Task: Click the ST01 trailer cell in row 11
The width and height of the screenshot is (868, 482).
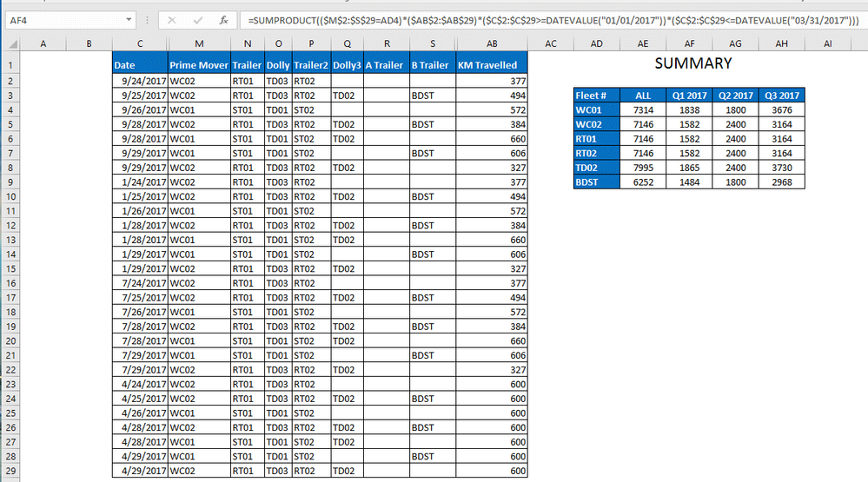Action: (x=248, y=211)
